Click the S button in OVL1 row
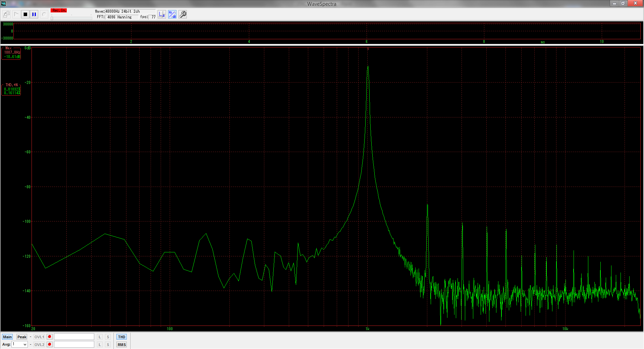This screenshot has width=644, height=349. [108, 337]
